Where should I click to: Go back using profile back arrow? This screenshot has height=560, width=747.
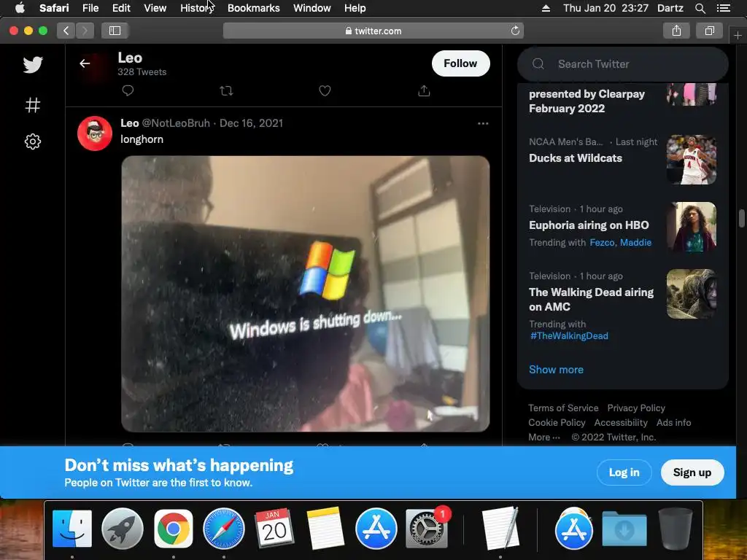[x=85, y=63]
